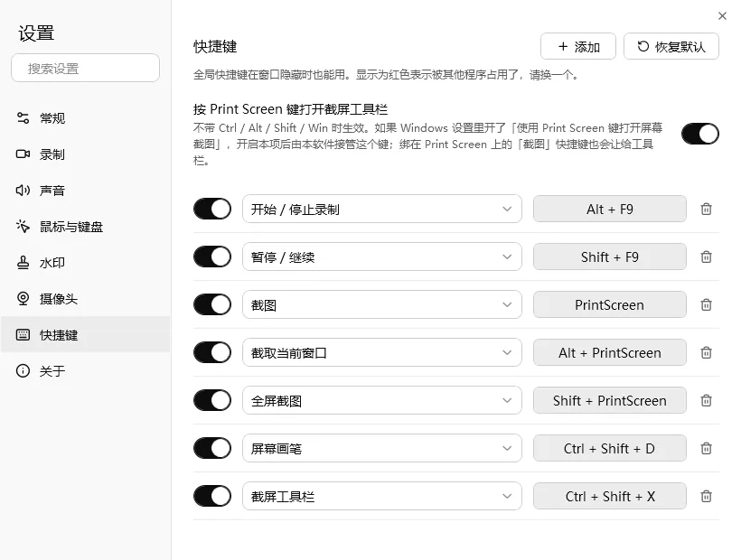Delete the 全屏截图 shortcut row
Viewport: 741px width, 560px height.
point(706,400)
